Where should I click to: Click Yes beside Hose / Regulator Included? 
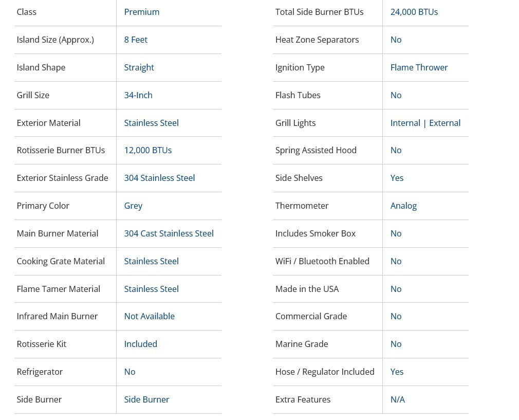coord(397,372)
